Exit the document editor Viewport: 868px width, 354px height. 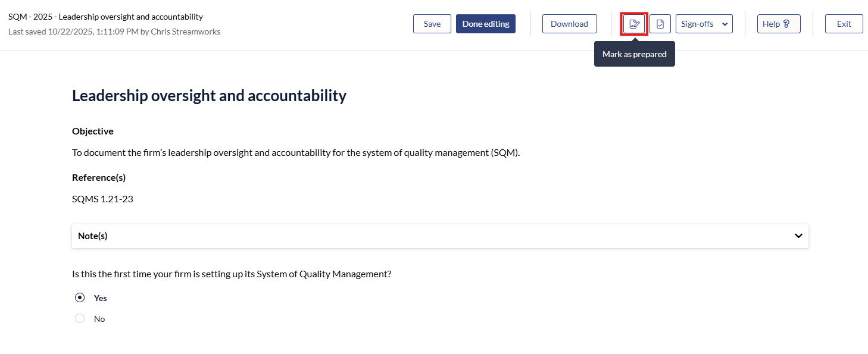click(x=844, y=24)
